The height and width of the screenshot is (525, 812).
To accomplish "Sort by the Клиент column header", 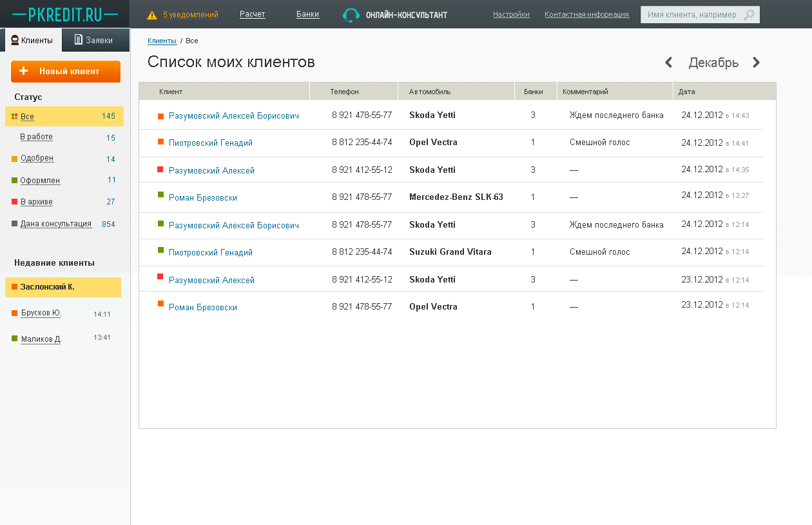I will [171, 92].
